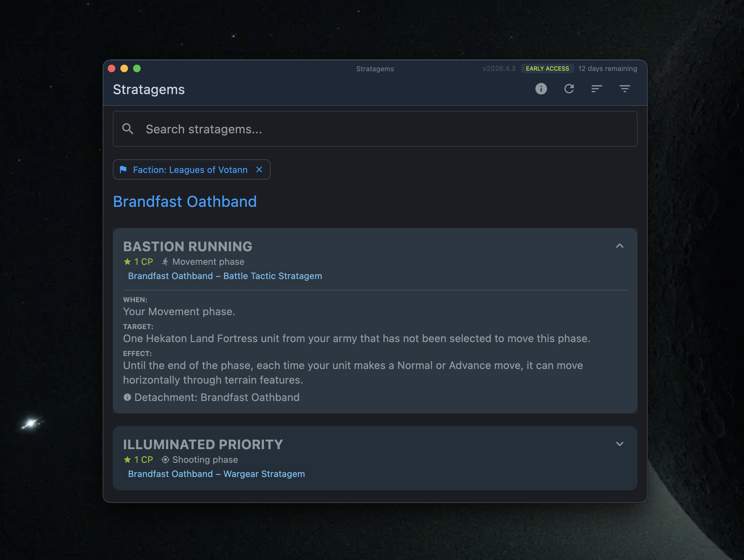Viewport: 744px width, 560px height.
Task: Click the Shooting phase target icon
Action: (x=165, y=460)
